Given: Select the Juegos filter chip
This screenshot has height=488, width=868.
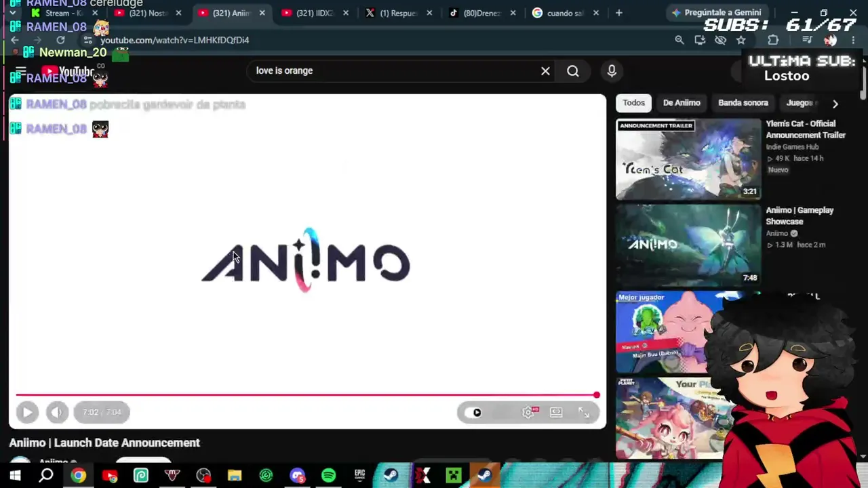Looking at the screenshot, I should point(800,103).
